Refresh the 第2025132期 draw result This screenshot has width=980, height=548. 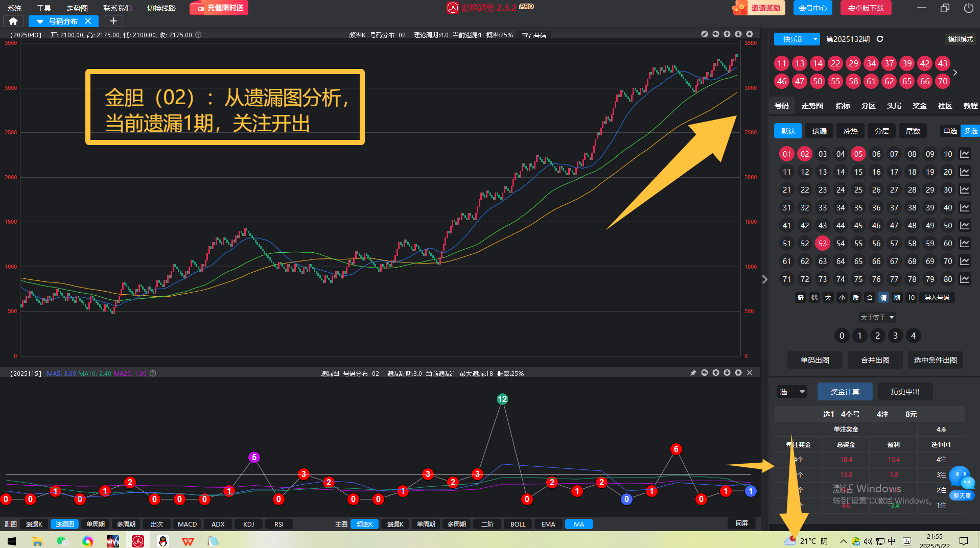(880, 39)
